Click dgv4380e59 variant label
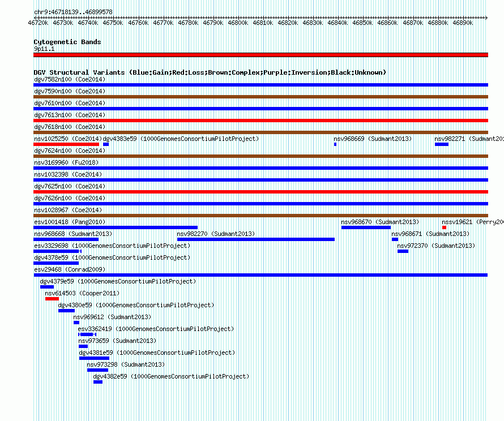The width and height of the screenshot is (504, 421). pos(136,305)
